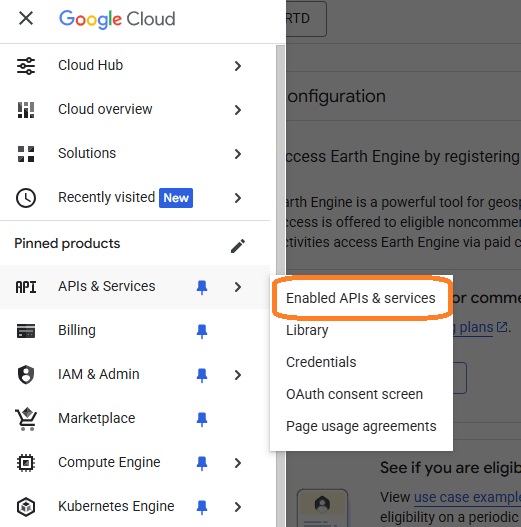Expand the Recently visited submenu chevron
Image resolution: width=521 pixels, height=527 pixels.
coord(238,198)
